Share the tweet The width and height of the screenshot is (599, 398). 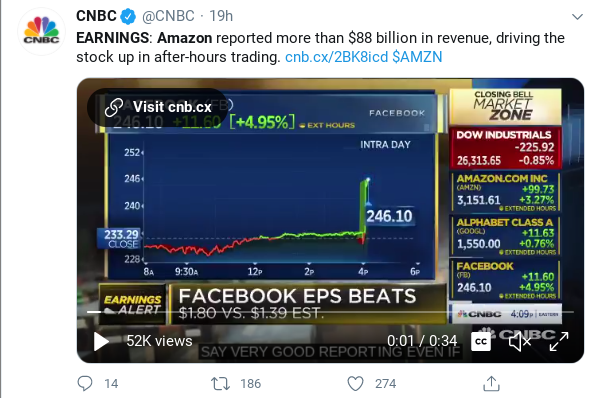(491, 383)
